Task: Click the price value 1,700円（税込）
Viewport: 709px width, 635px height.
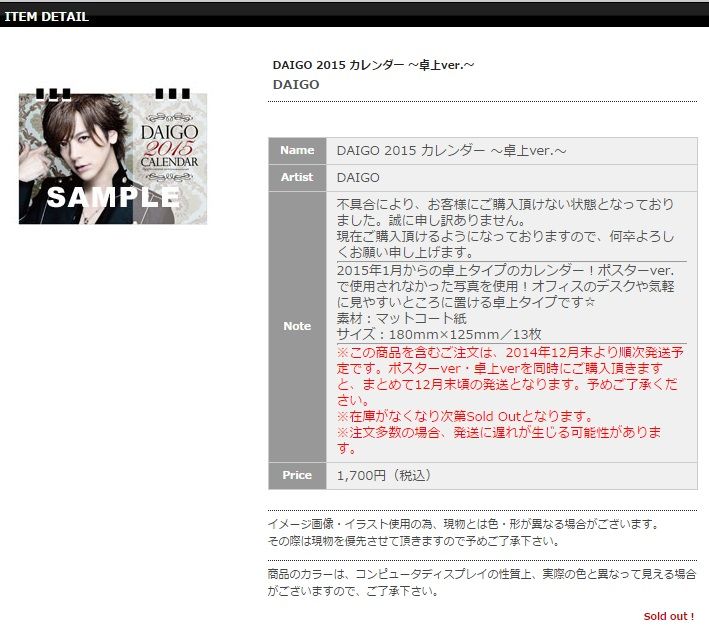Action: 384,475
